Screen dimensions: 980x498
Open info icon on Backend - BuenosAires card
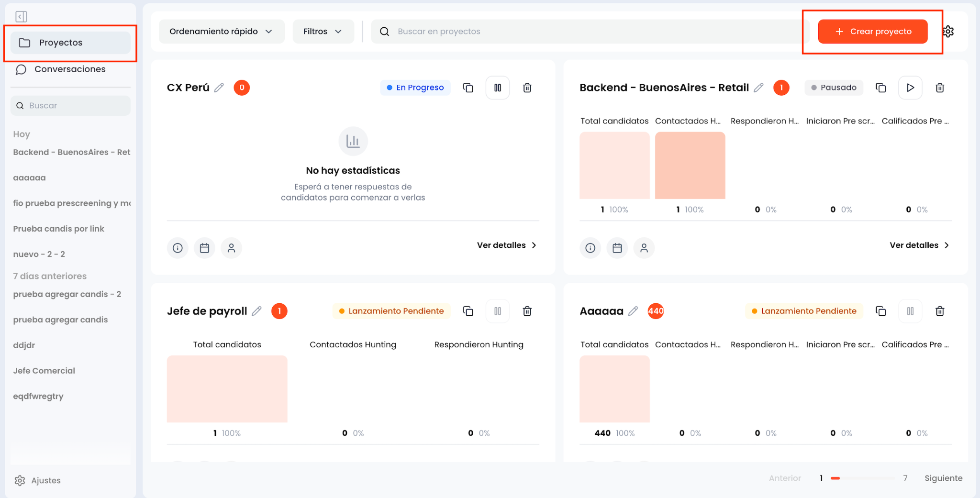590,248
